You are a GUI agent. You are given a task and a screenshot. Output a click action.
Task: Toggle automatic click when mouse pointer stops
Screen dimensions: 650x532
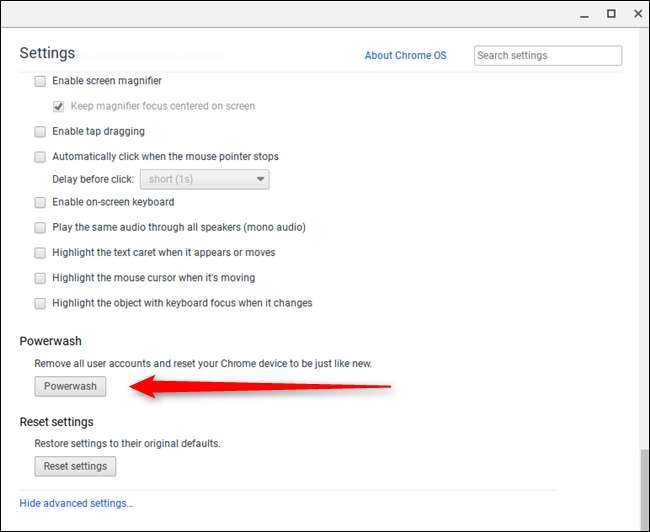[x=40, y=157]
